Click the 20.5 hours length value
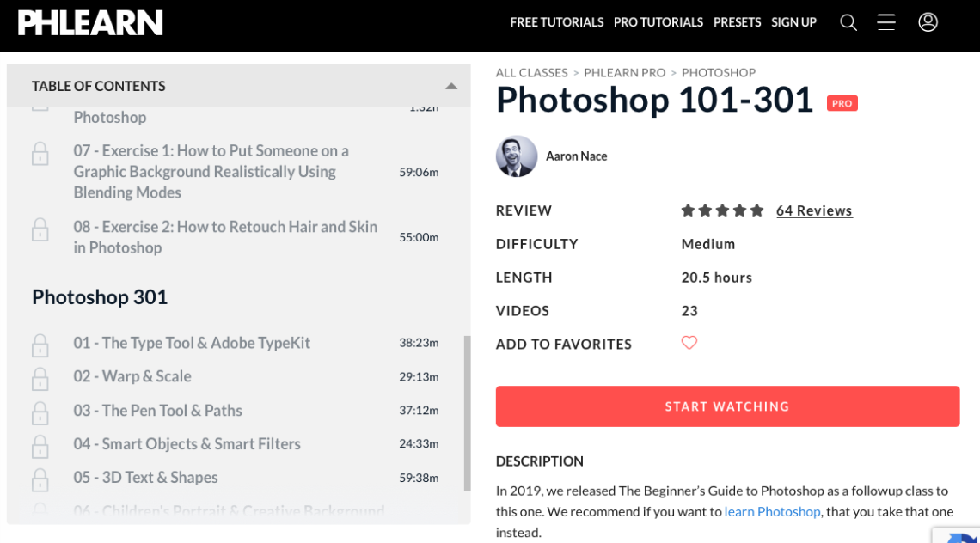 [x=717, y=278]
